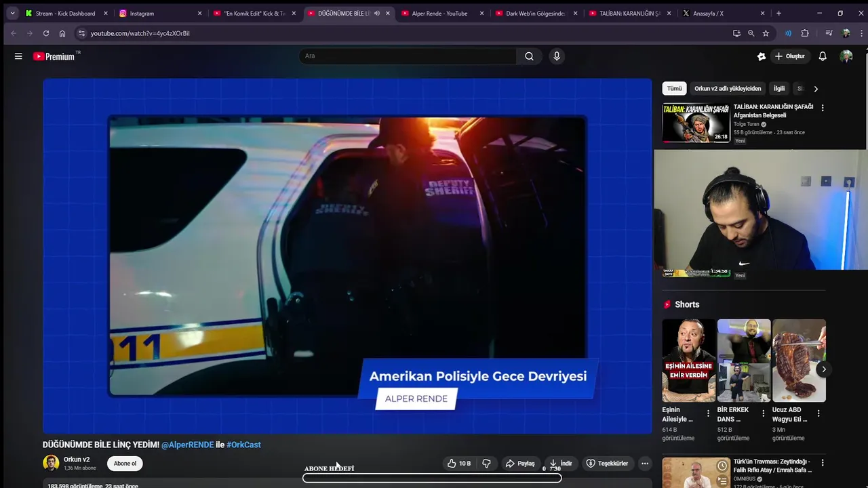Click the Teşekkürler thanks button

[x=607, y=464]
